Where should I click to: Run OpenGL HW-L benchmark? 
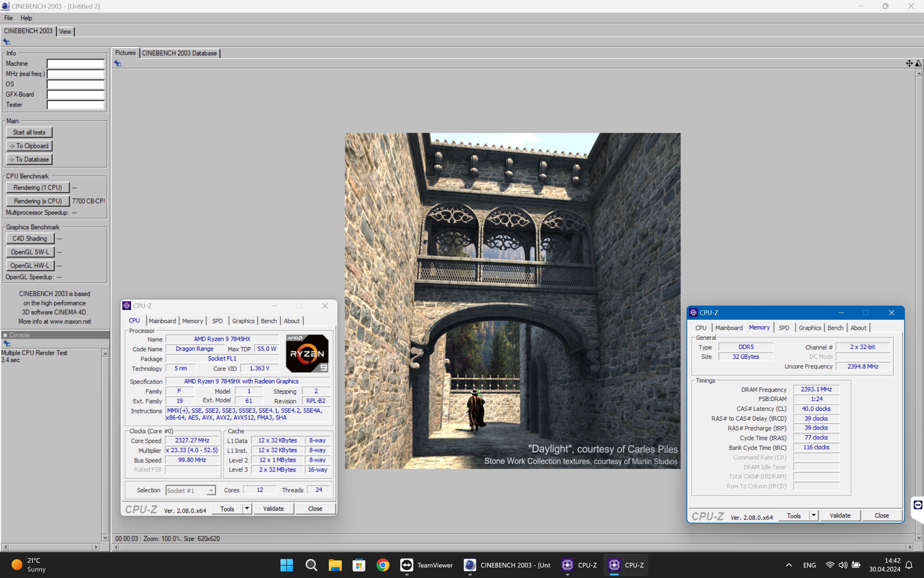(x=30, y=266)
